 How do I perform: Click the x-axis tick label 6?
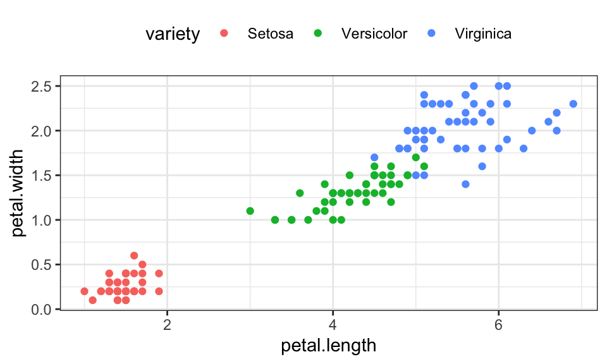498,325
